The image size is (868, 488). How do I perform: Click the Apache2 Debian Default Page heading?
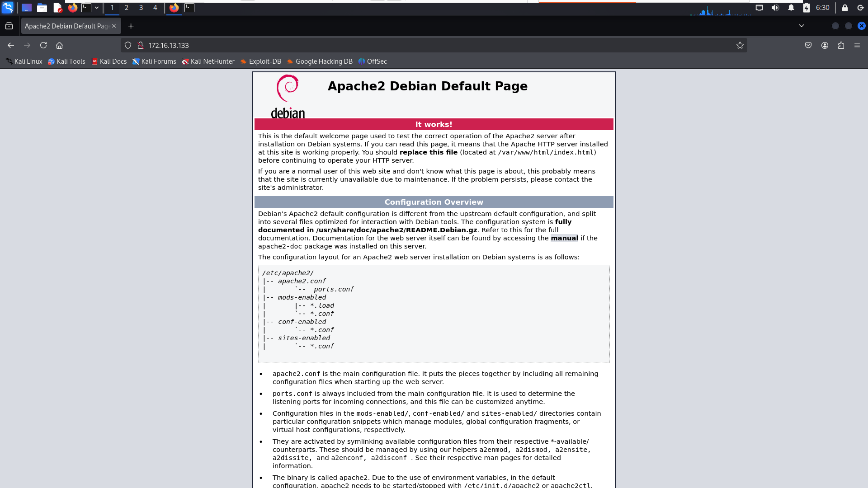[x=428, y=86]
